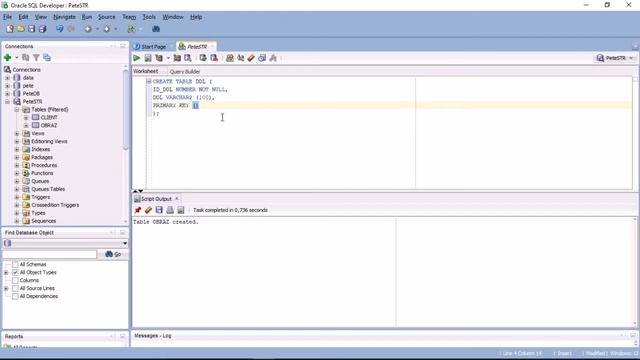The image size is (640, 360).
Task: Print the Script Output with the printer icon
Action: (x=170, y=210)
